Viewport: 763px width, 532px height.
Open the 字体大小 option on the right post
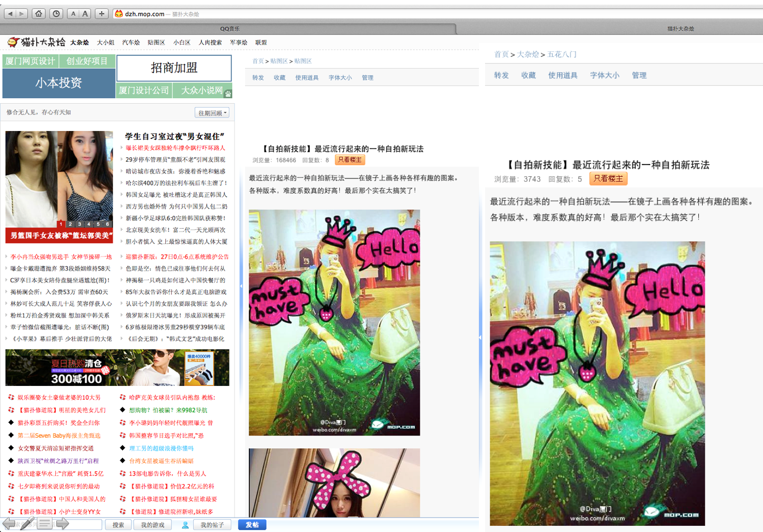(x=604, y=75)
